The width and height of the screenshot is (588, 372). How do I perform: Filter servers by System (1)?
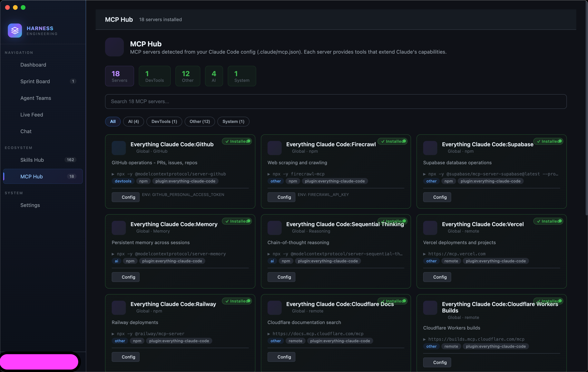tap(233, 121)
